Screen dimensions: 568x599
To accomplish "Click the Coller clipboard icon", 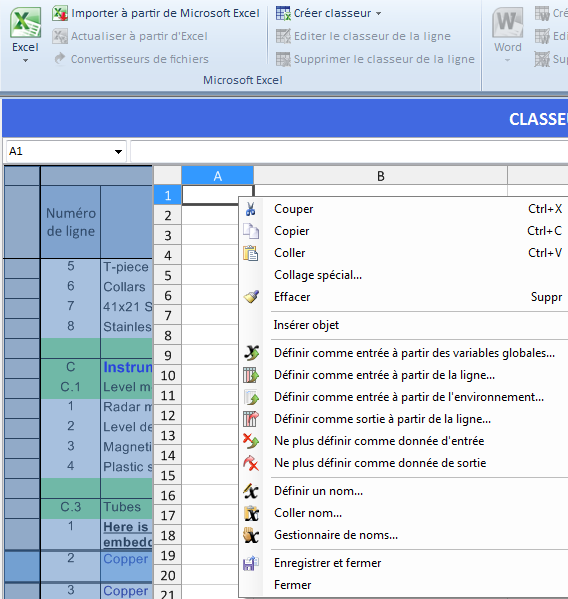I will pos(251,253).
